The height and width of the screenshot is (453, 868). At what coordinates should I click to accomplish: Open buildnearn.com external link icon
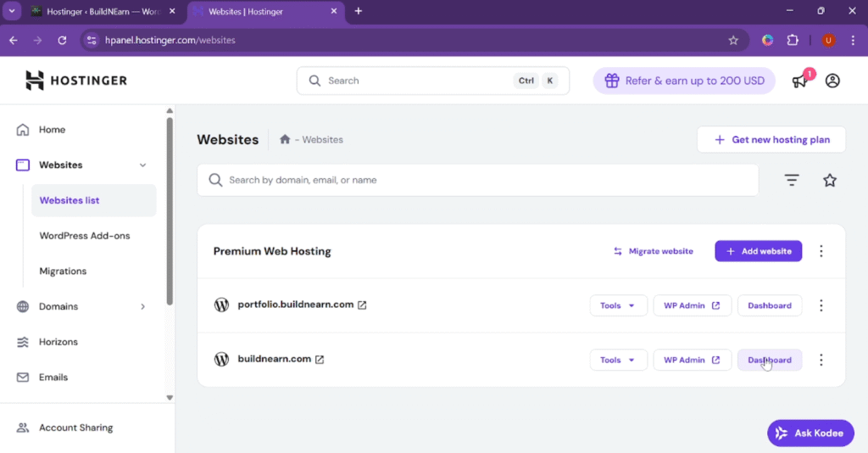320,360
